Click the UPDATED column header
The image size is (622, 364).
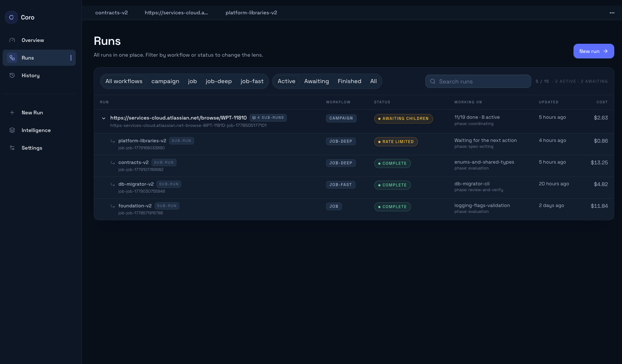pyautogui.click(x=548, y=102)
